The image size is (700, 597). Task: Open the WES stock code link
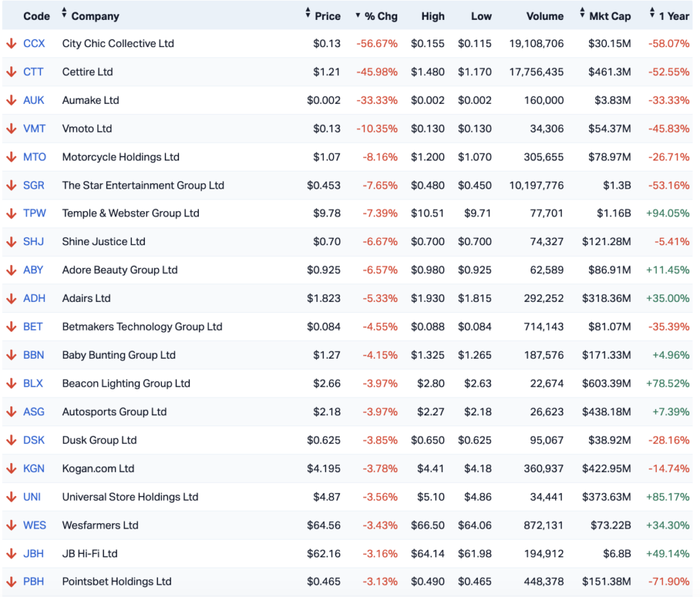pyautogui.click(x=34, y=525)
